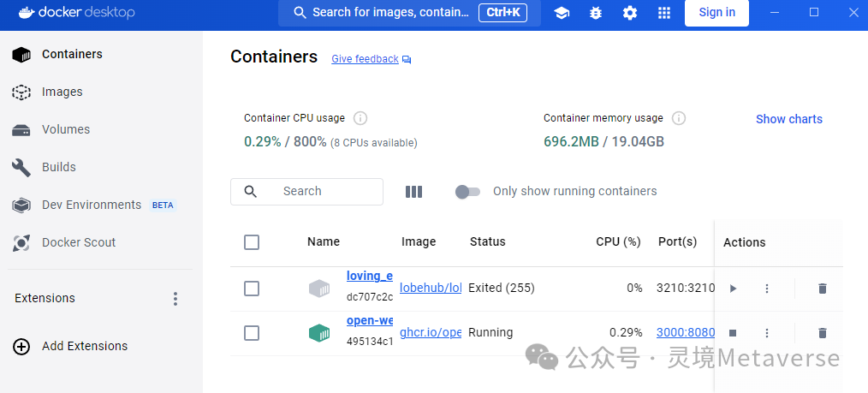
Task: Go to the Builds section in sidebar
Action: [101, 167]
